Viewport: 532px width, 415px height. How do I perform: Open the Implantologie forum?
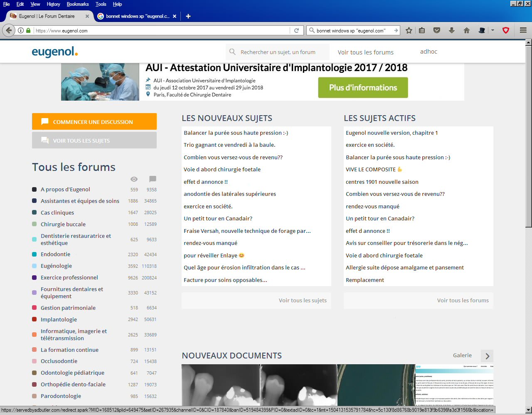click(x=59, y=319)
